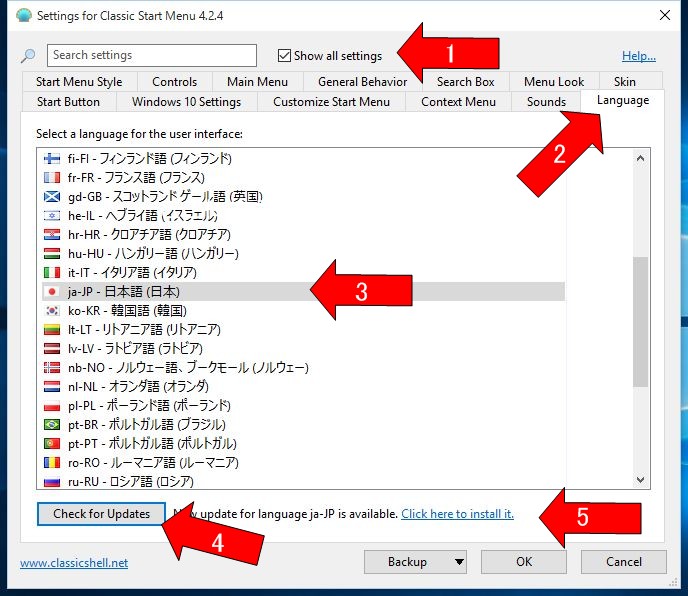688x596 pixels.
Task: Confirm with the OK button
Action: pos(524,562)
